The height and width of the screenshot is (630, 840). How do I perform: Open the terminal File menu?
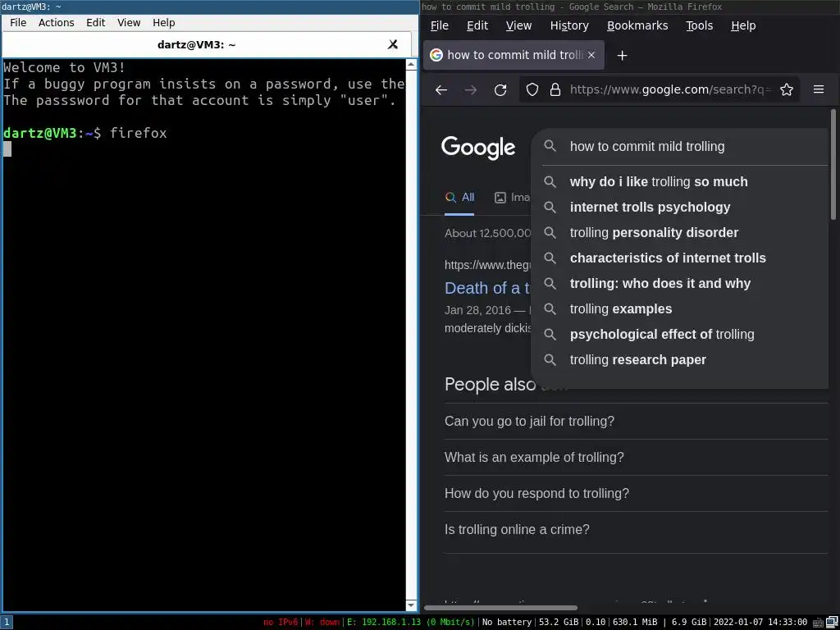tap(18, 22)
